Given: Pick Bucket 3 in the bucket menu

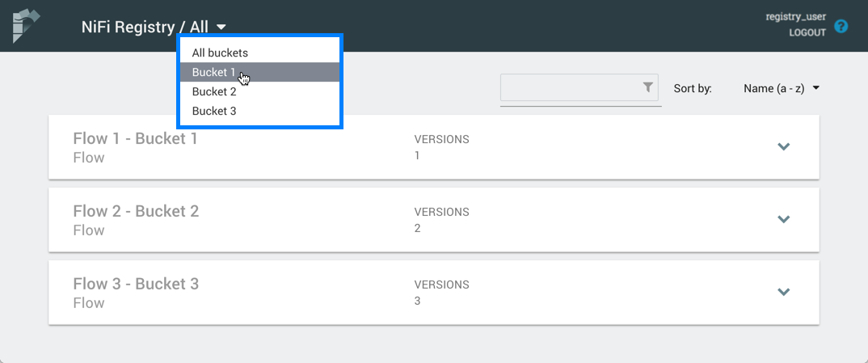Looking at the screenshot, I should point(214,111).
